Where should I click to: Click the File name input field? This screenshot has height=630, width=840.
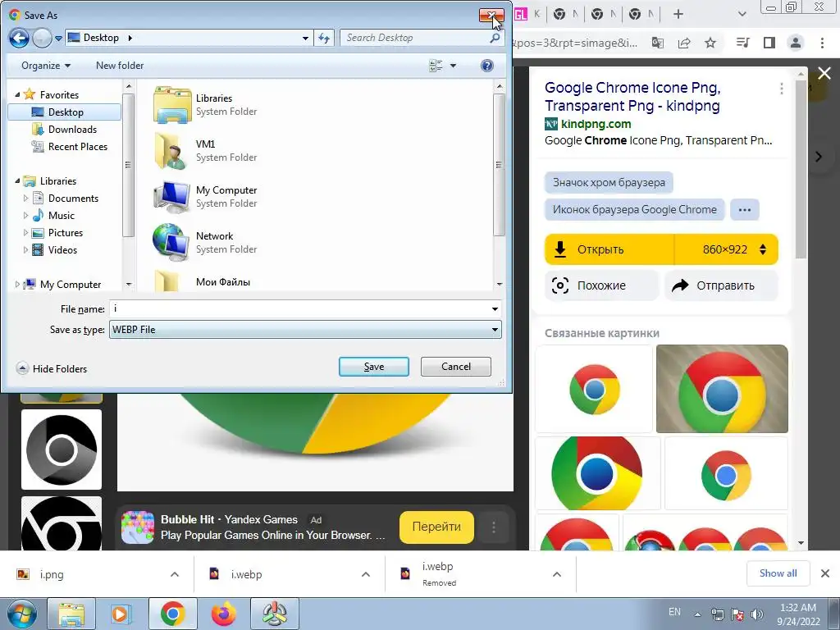coord(300,308)
